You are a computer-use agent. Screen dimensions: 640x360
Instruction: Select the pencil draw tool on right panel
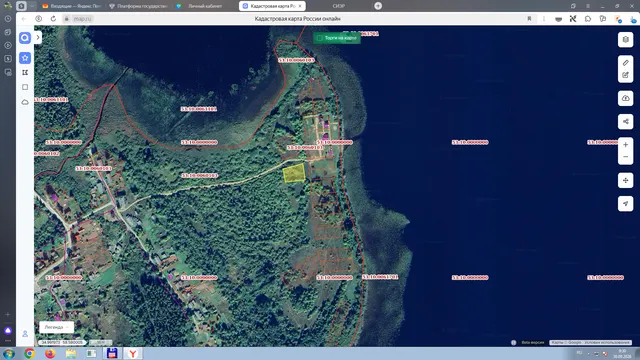click(626, 63)
